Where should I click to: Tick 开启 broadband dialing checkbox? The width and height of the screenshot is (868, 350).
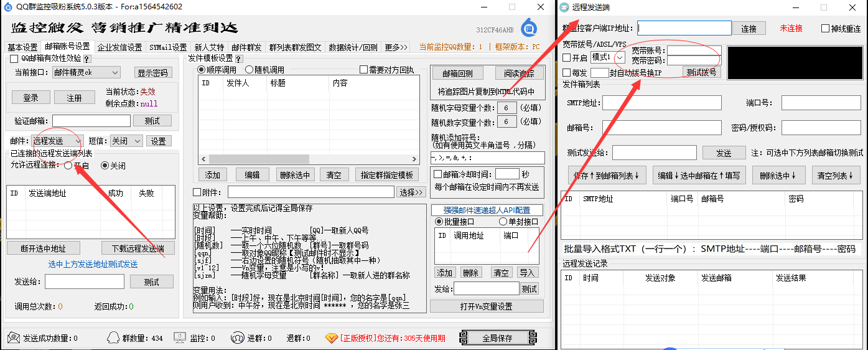click(567, 57)
